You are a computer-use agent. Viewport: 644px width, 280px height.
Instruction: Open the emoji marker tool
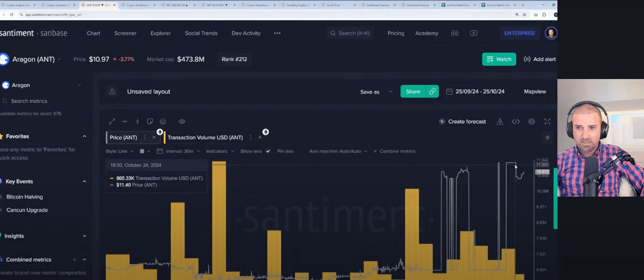coord(163,122)
